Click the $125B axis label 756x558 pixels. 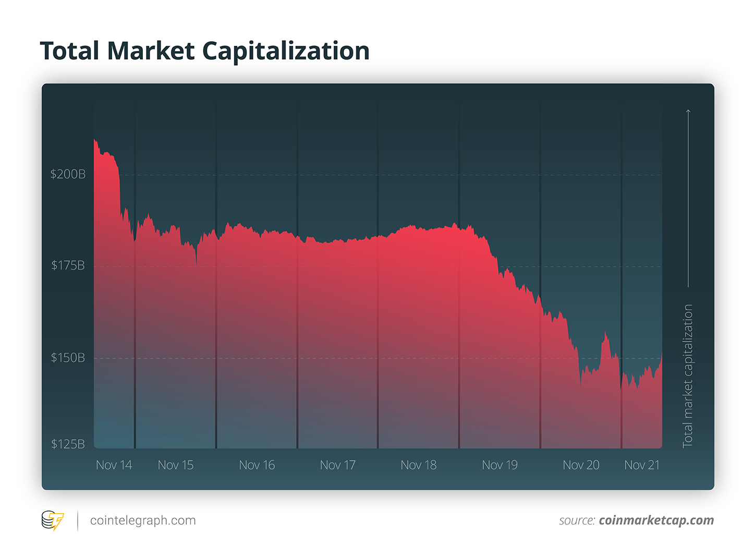[x=68, y=444]
